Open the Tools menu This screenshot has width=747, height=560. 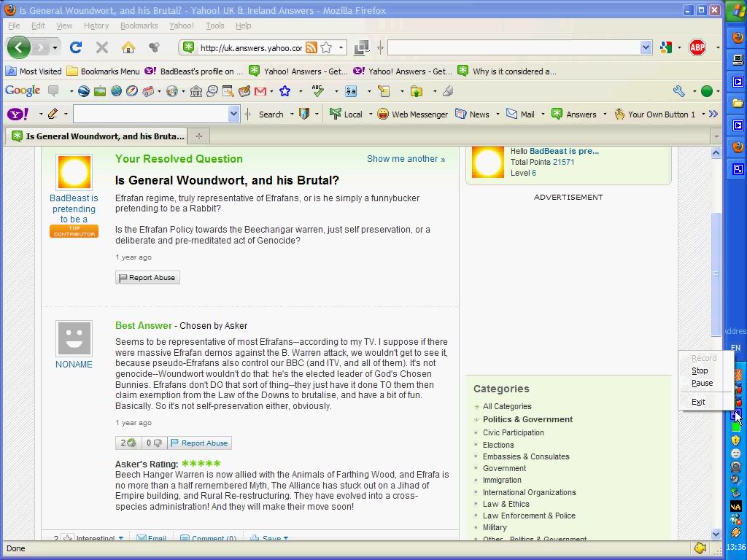pos(215,26)
